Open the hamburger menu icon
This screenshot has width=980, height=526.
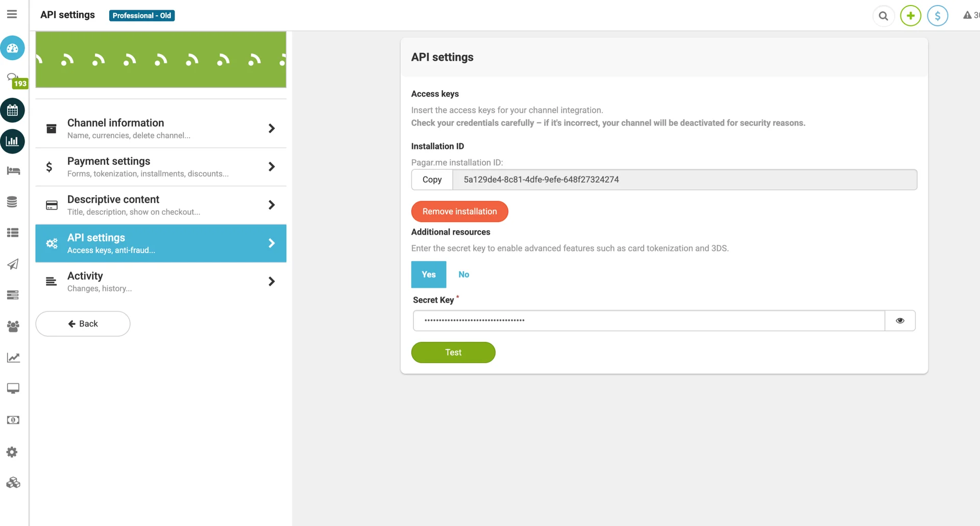pos(12,14)
